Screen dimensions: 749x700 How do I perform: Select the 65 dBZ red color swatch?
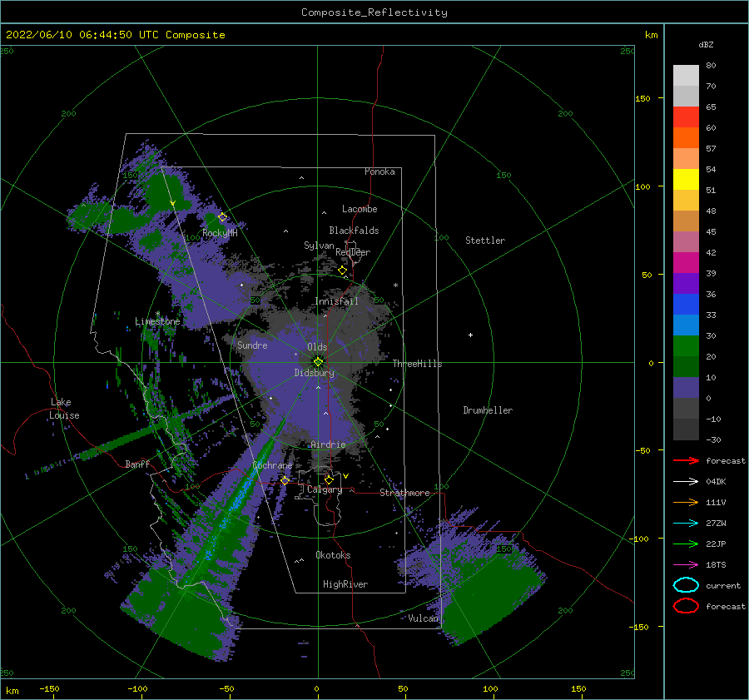(686, 117)
